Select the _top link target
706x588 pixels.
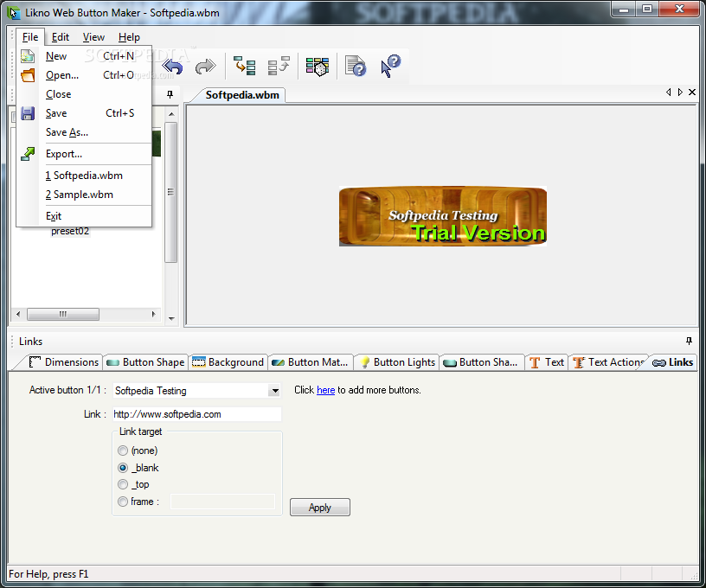tap(123, 484)
